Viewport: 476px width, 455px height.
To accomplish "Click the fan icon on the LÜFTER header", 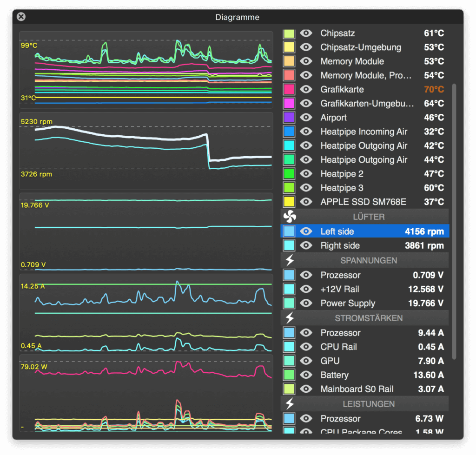I will tap(290, 217).
